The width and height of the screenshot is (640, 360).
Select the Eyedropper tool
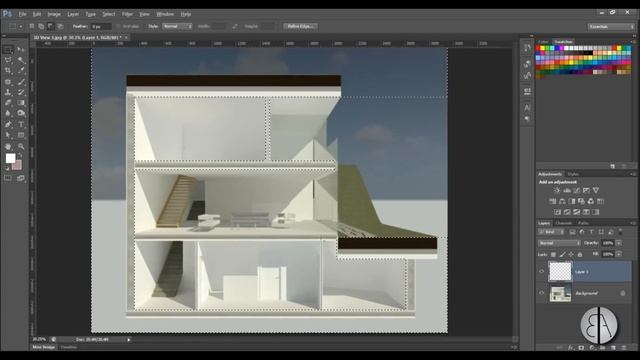tap(21, 71)
